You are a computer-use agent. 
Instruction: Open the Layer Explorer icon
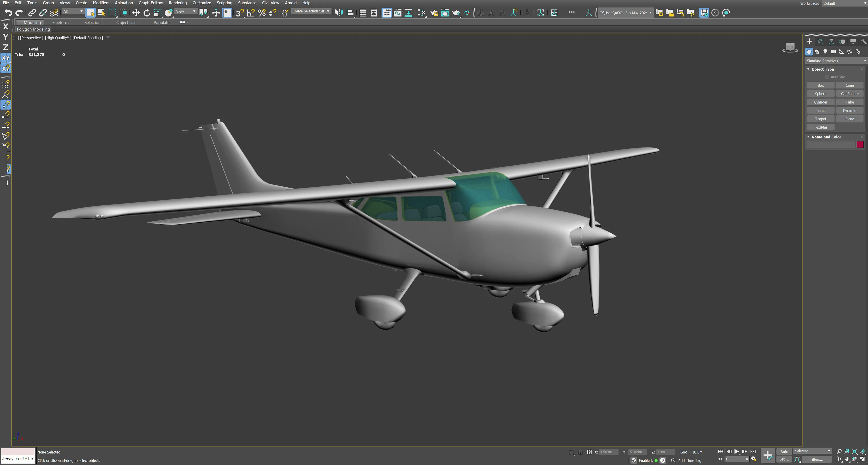click(374, 13)
